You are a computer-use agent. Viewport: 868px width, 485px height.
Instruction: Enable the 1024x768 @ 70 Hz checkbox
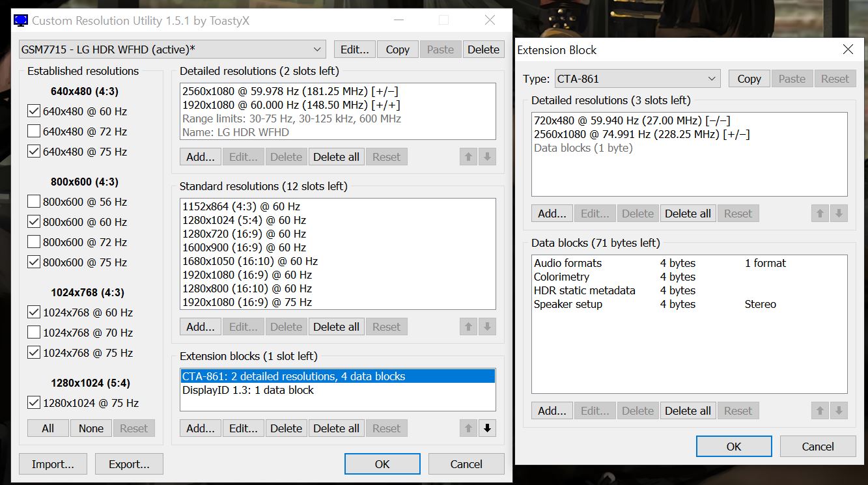[x=34, y=333]
